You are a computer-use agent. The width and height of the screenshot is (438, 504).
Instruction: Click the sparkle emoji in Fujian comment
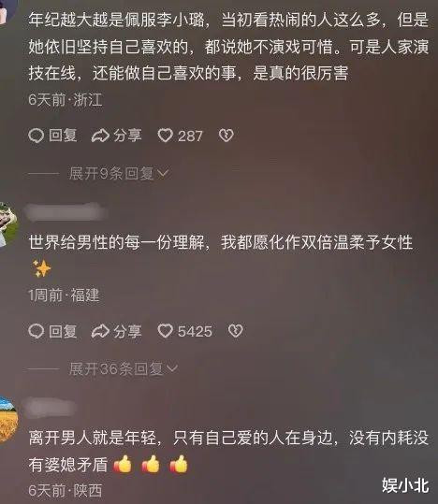click(x=41, y=268)
